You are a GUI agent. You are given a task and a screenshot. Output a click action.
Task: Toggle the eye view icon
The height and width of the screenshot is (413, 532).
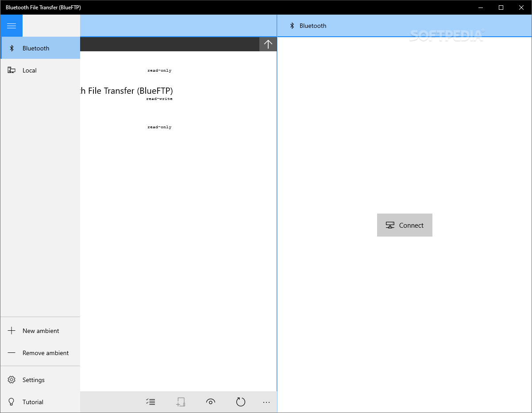point(211,402)
